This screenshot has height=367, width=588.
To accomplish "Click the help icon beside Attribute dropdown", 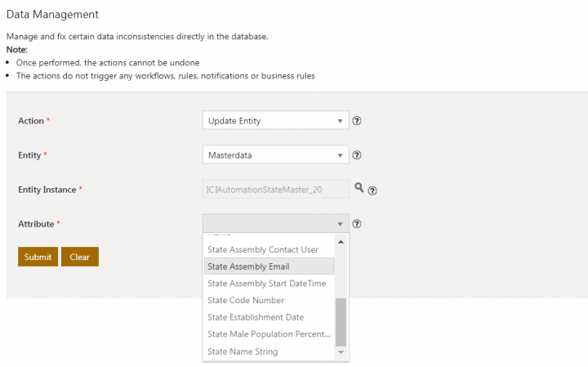I will 357,224.
